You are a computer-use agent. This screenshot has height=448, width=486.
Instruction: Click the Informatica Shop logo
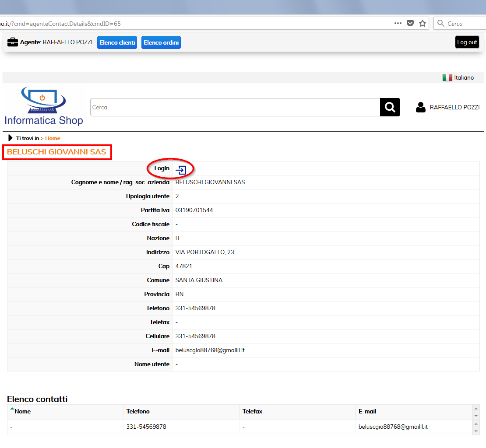point(44,106)
